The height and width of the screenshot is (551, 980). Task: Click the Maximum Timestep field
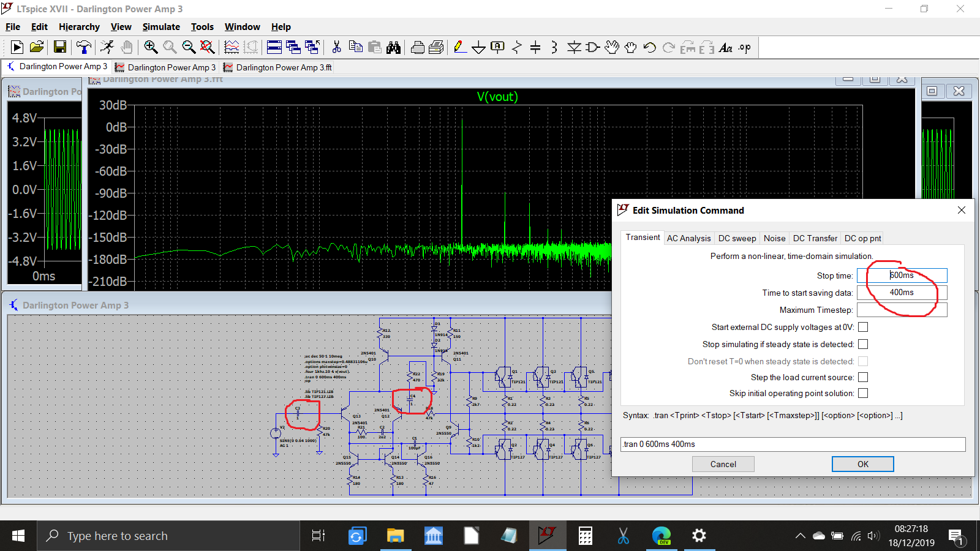902,310
